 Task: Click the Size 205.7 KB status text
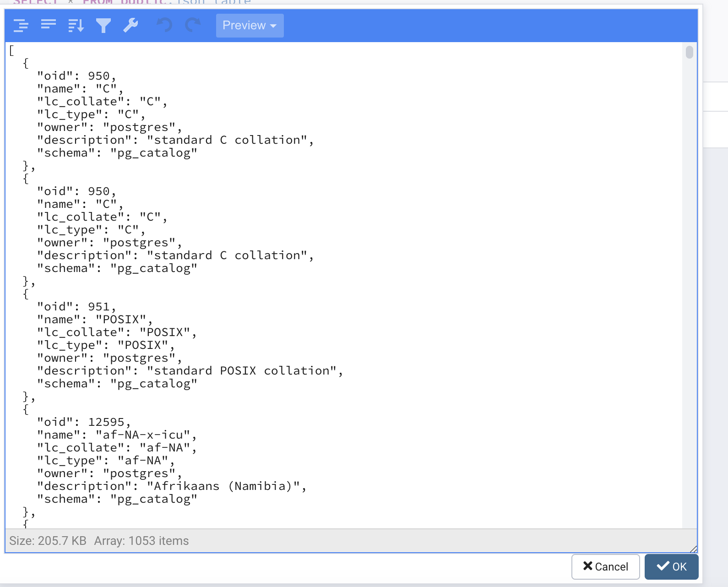48,541
